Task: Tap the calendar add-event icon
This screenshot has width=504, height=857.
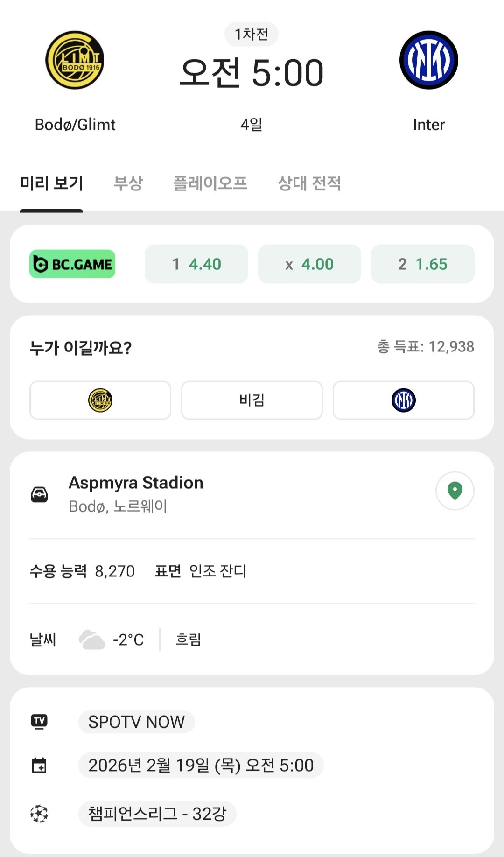Action: click(39, 766)
